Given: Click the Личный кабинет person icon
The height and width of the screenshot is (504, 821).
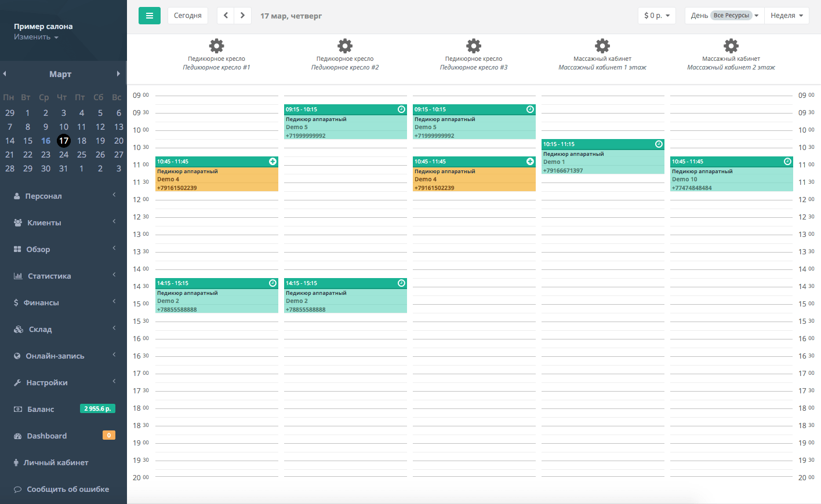Looking at the screenshot, I should [16, 463].
